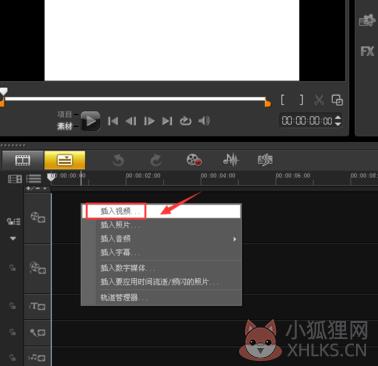Split clip using the scissors icon
The image size is (378, 366).
319,100
